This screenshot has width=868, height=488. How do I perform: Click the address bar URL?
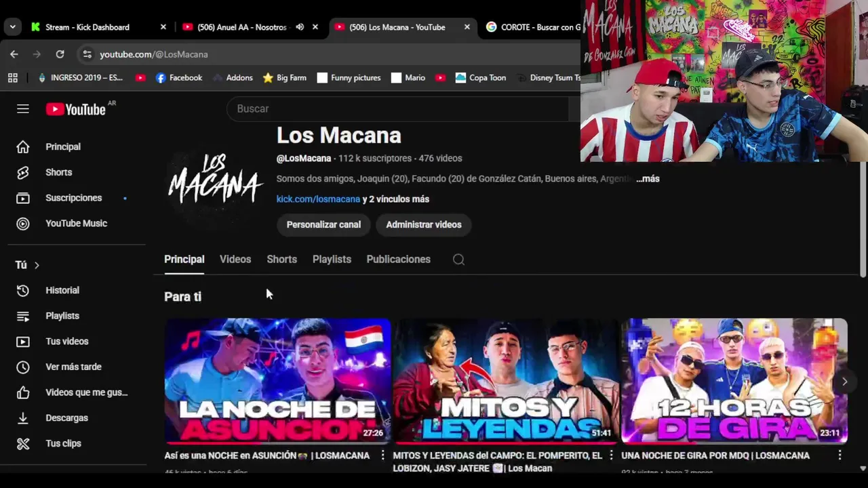[x=154, y=54]
